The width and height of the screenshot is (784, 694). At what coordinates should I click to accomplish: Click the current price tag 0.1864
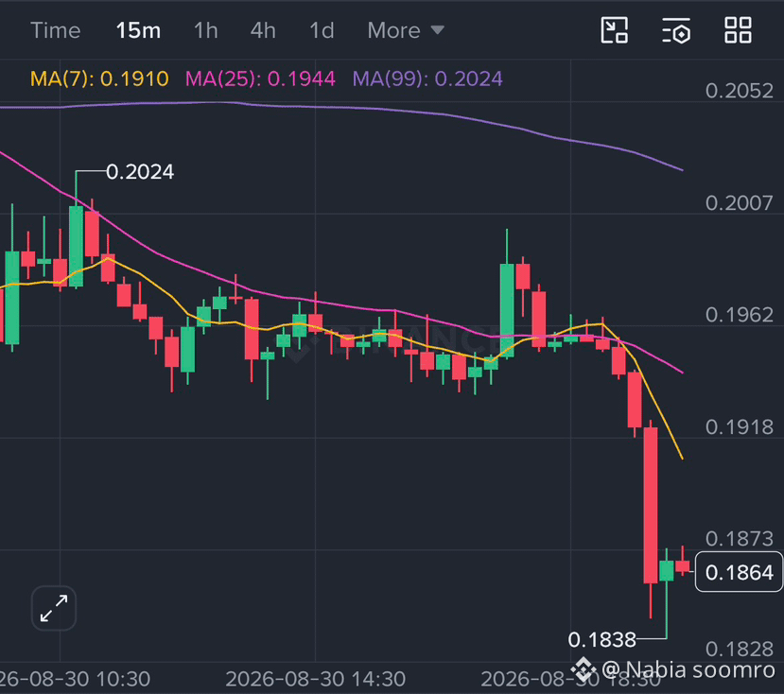[x=739, y=572]
